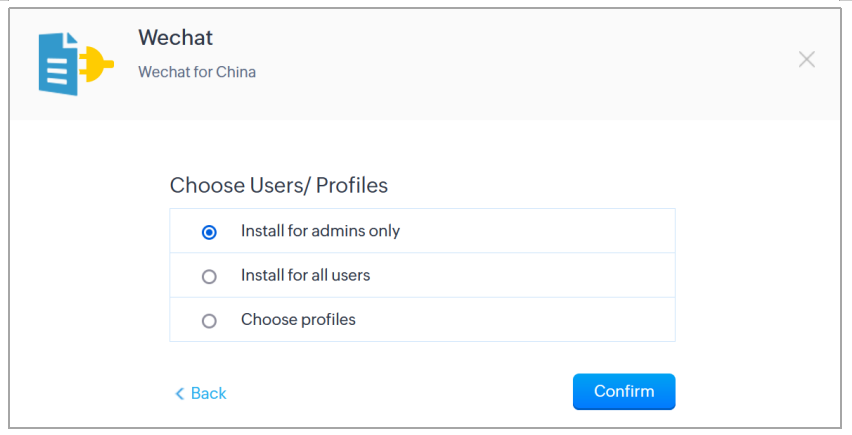Go back using the Back link
The width and height of the screenshot is (852, 435).
click(208, 393)
